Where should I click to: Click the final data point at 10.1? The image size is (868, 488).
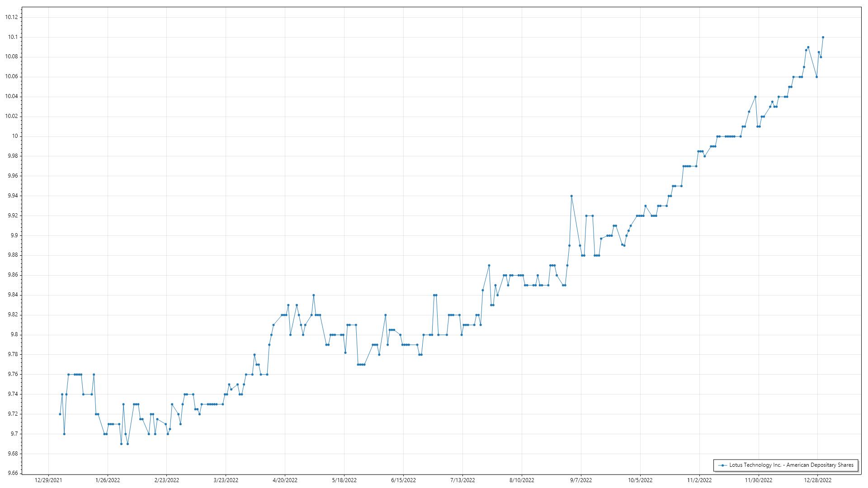823,38
